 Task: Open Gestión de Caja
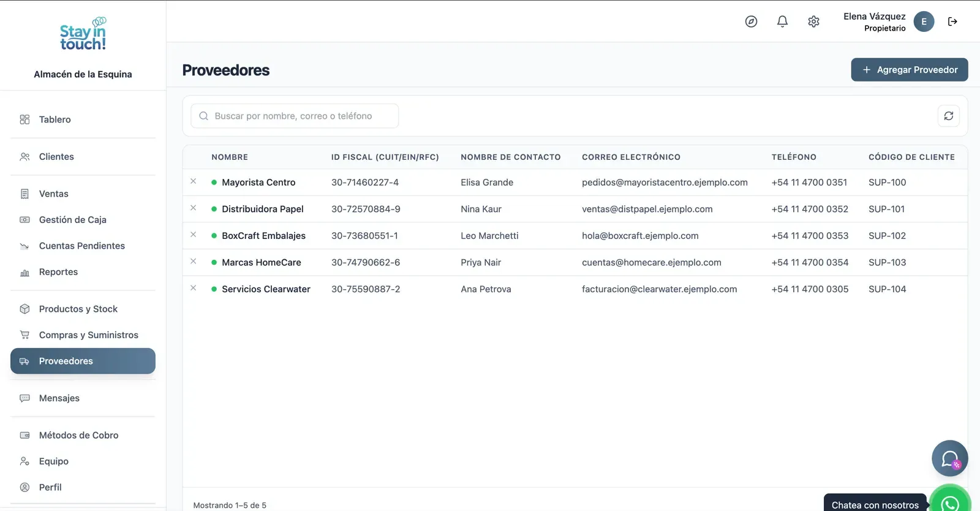[x=83, y=220]
